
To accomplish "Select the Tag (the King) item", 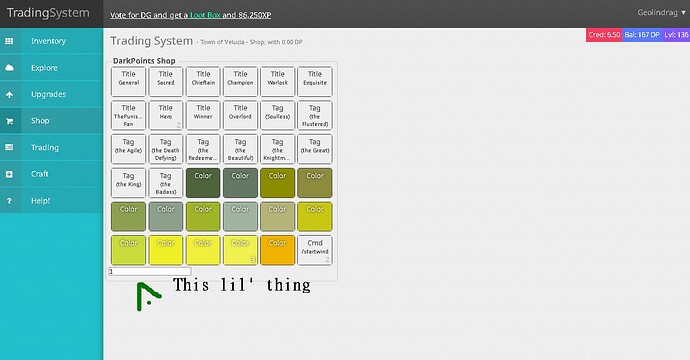I will pyautogui.click(x=128, y=183).
